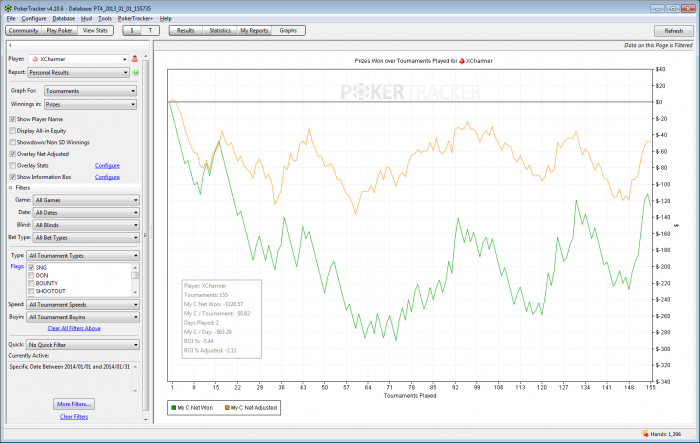
Task: Open the tournament Type dropdown
Action: pos(83,255)
